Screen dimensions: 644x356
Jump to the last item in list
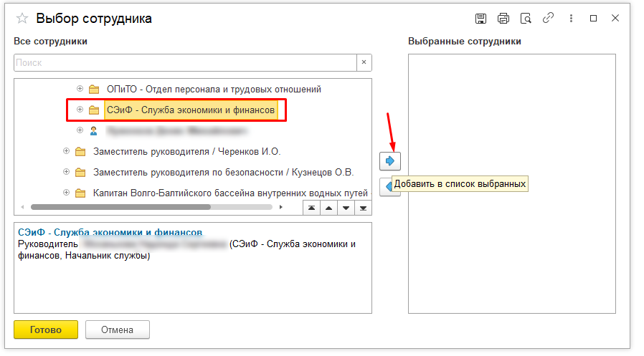363,208
